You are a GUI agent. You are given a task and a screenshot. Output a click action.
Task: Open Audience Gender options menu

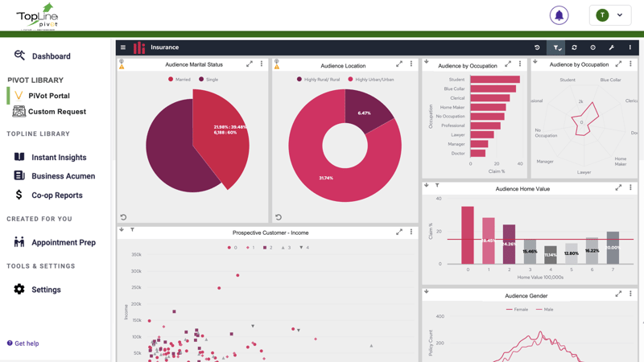click(x=630, y=294)
